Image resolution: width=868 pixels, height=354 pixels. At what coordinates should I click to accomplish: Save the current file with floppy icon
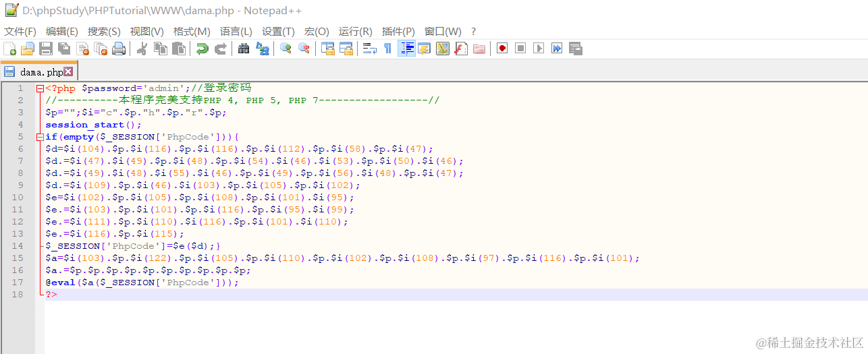[46, 49]
